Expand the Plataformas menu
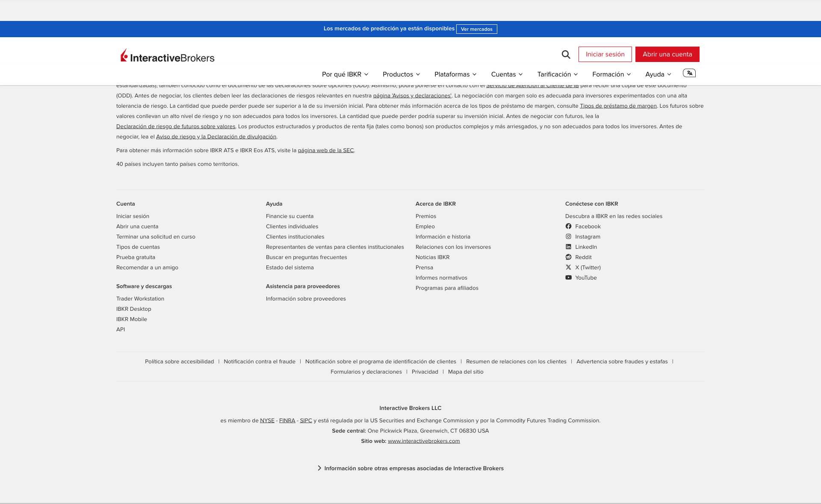This screenshot has width=821, height=504. (x=455, y=74)
